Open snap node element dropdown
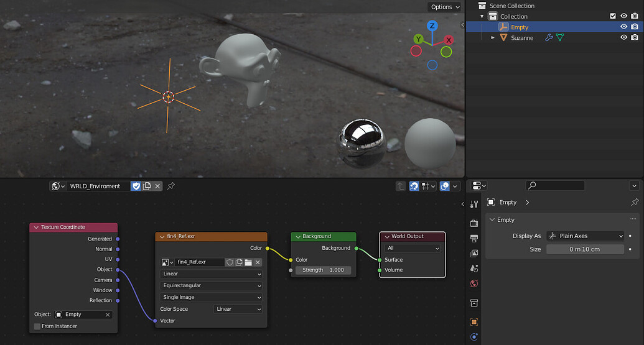 (428, 186)
